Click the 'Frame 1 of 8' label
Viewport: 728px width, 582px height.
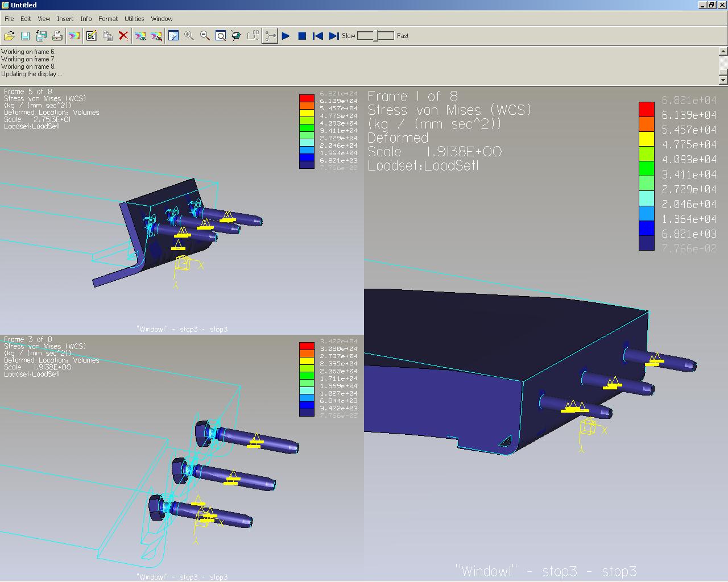(x=412, y=96)
